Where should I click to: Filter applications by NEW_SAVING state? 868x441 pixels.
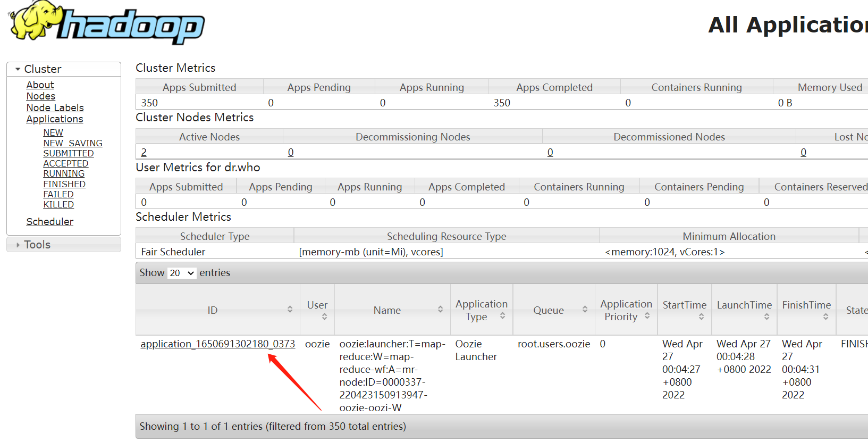coord(73,143)
